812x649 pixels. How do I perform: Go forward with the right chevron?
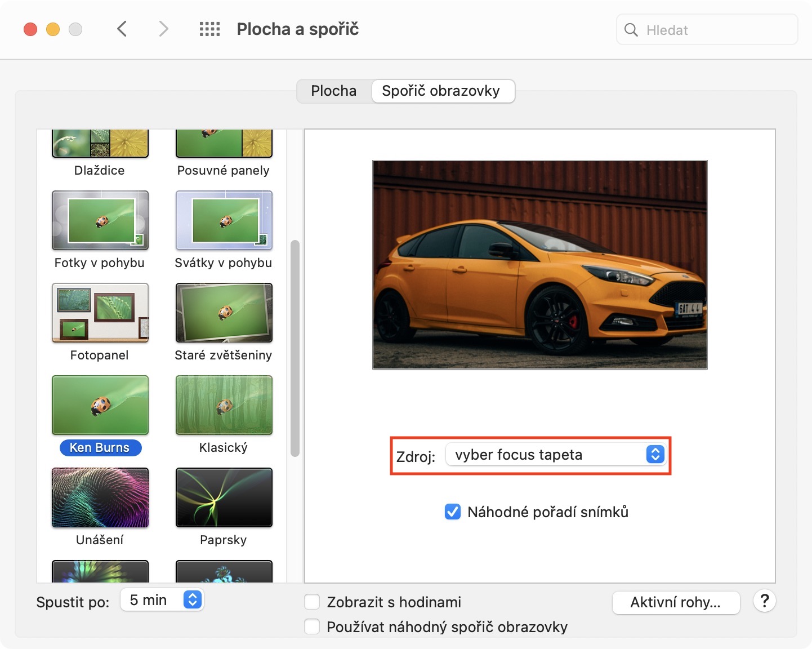point(163,29)
